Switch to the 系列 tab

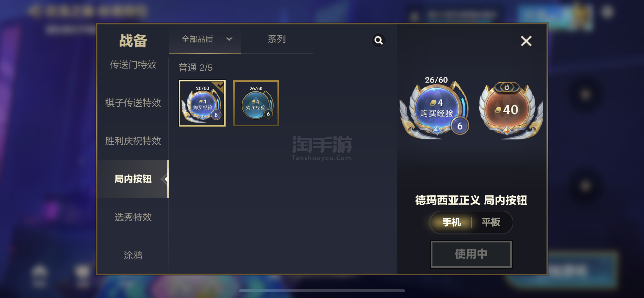pyautogui.click(x=277, y=39)
